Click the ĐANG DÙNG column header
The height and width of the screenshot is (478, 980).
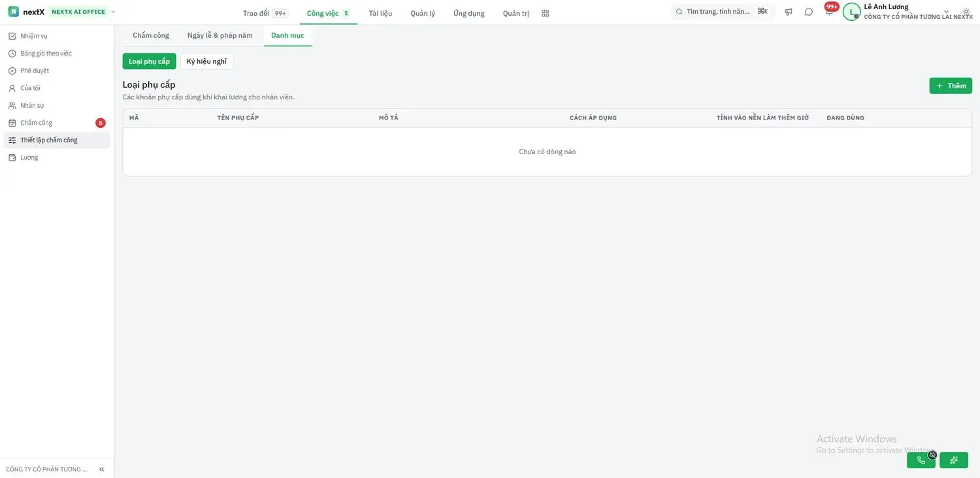pyautogui.click(x=845, y=118)
